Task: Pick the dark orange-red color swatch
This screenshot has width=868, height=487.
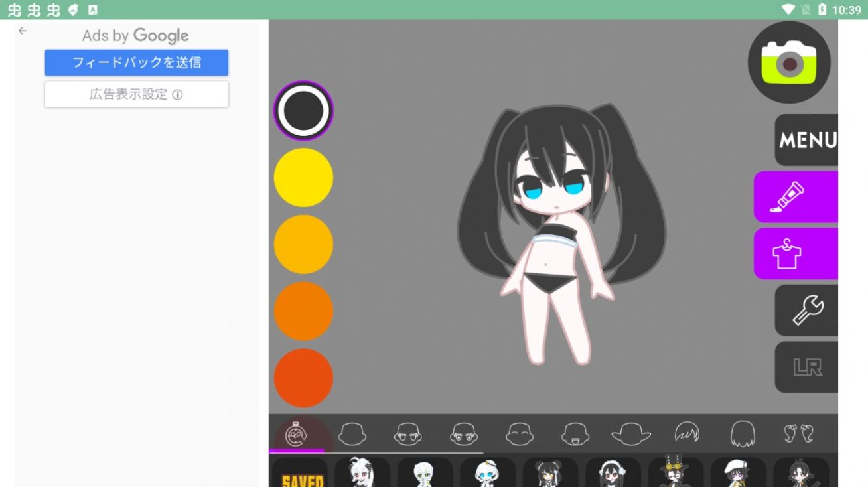Action: (303, 378)
